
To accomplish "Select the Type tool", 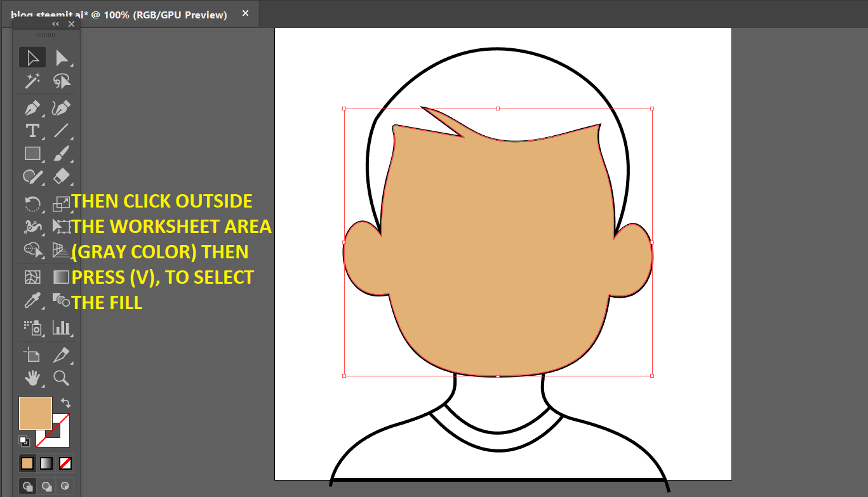I will 32,131.
